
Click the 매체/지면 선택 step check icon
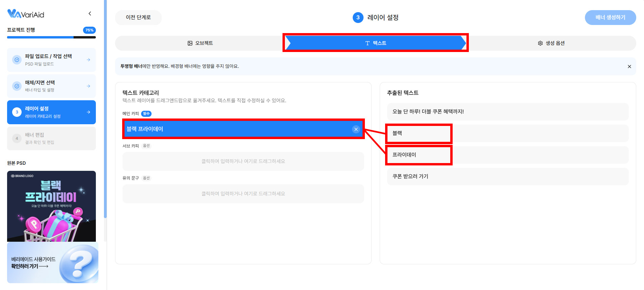[x=17, y=86]
